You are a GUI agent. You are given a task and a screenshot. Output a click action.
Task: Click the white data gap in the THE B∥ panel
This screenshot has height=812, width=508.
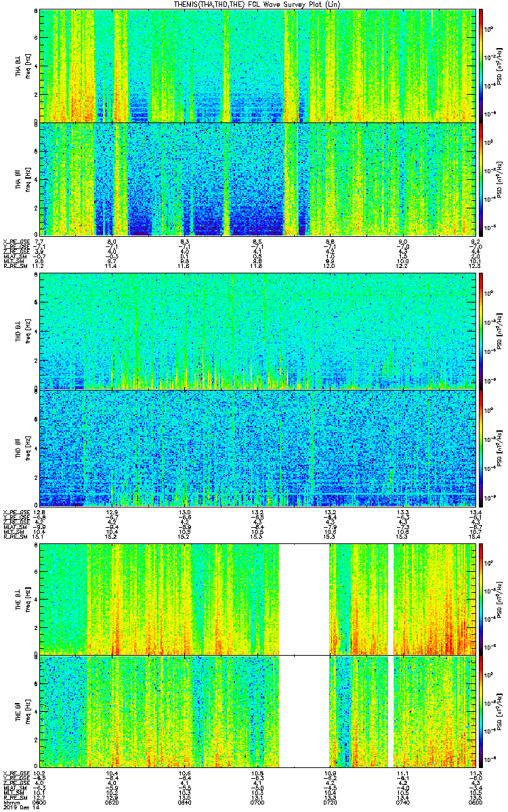pos(304,711)
